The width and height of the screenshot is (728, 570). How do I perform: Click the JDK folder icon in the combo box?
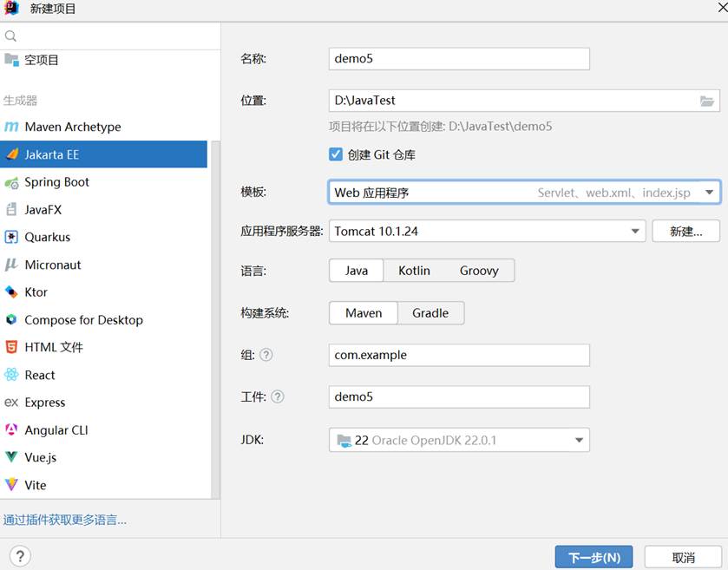(344, 440)
